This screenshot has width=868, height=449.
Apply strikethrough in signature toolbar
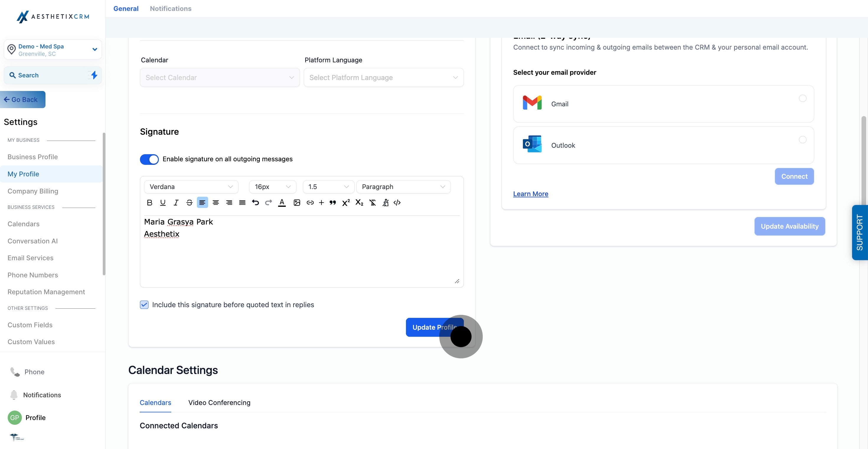(189, 203)
